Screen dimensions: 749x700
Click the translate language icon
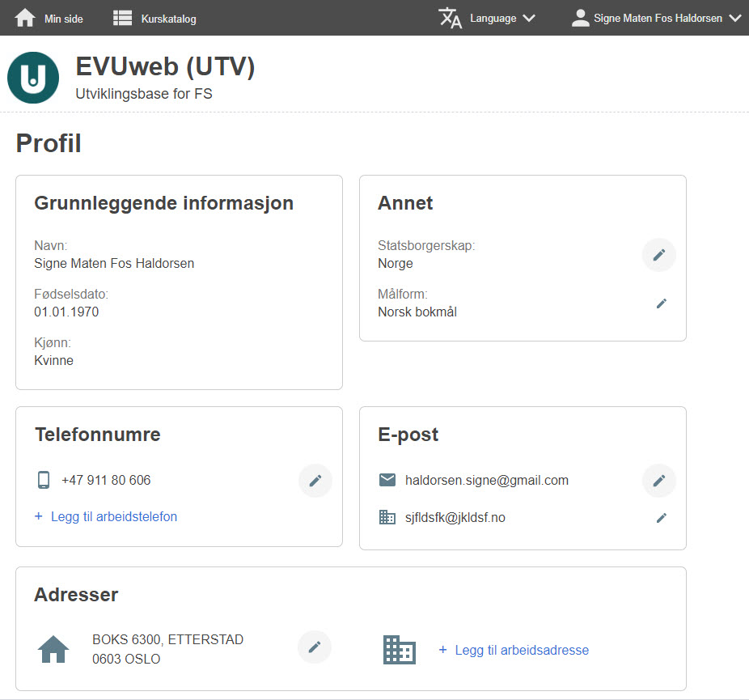point(450,18)
